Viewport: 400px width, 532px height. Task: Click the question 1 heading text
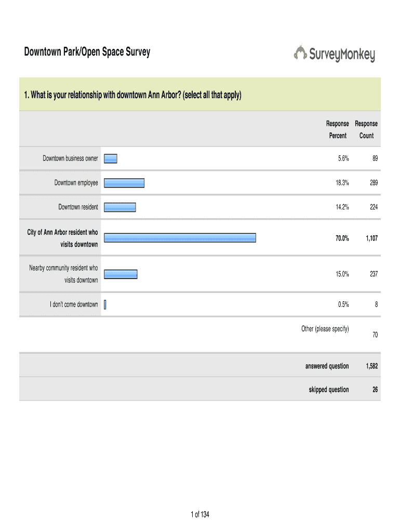tap(132, 95)
